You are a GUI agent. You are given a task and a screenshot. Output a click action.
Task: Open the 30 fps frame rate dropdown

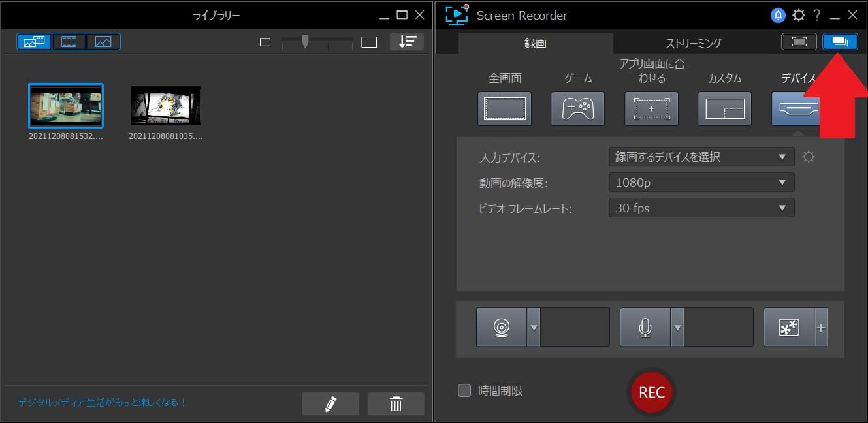pos(701,208)
